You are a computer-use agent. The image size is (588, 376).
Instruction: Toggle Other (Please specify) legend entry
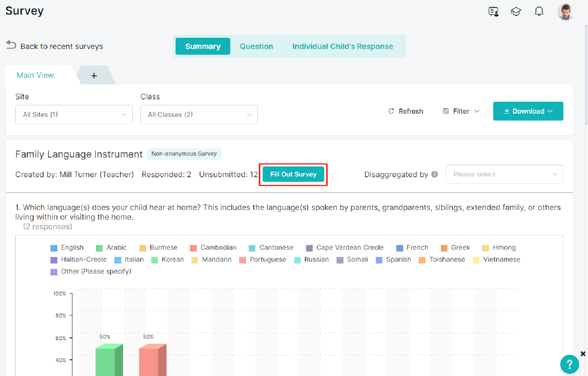[91, 271]
